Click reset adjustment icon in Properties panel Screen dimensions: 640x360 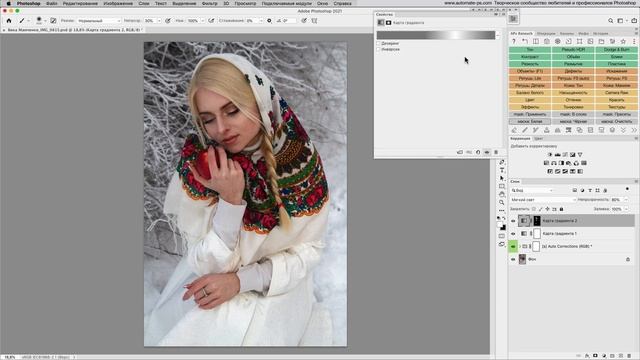click(x=478, y=152)
